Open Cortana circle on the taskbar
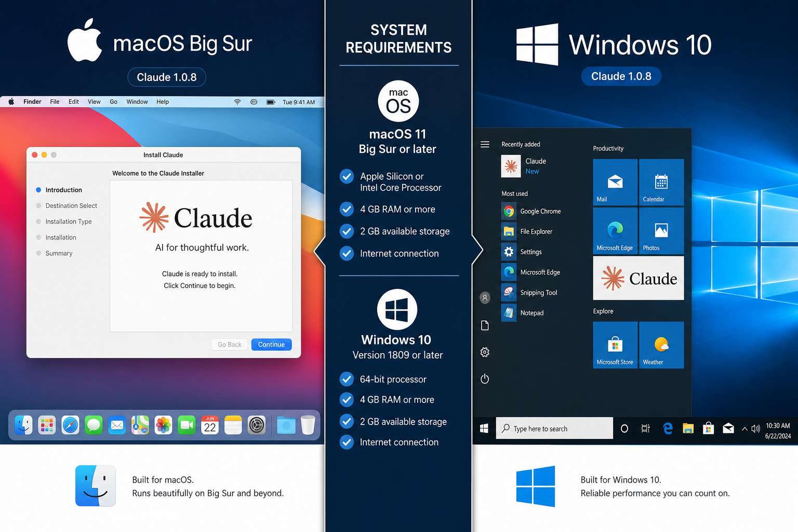 pos(624,429)
